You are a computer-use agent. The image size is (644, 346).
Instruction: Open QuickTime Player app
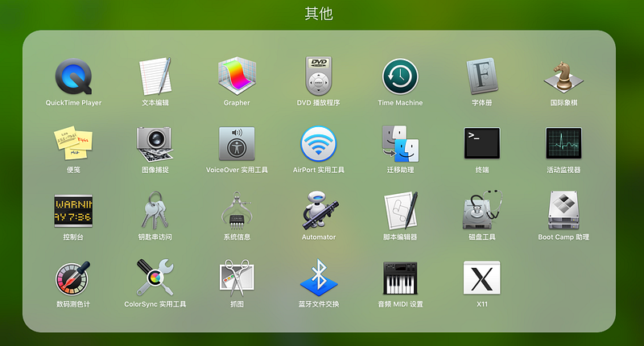click(73, 76)
